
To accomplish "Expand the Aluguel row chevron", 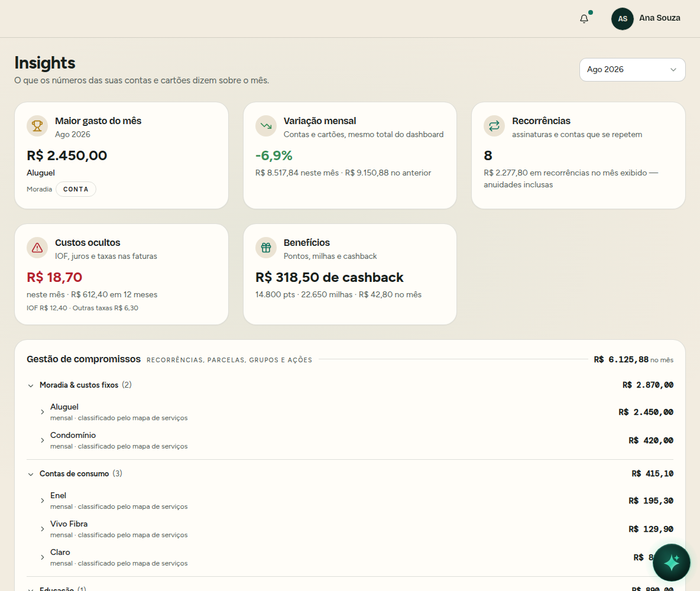I will [x=43, y=412].
